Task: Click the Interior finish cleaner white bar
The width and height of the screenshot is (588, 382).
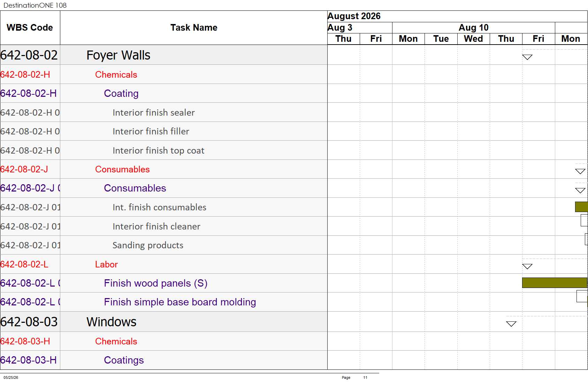Action: pos(584,220)
